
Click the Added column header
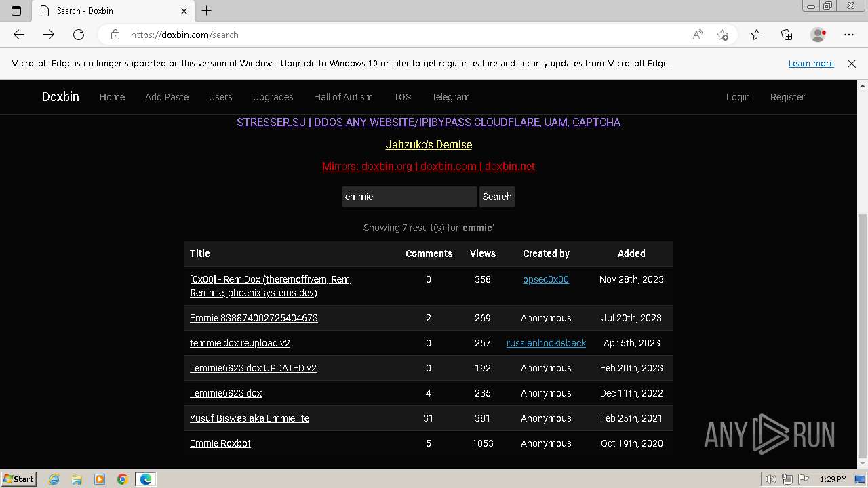(631, 253)
